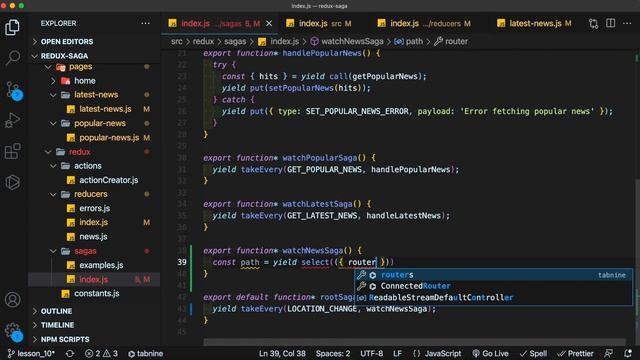Select ConnectedRouter autocomplete suggestion

tap(493, 286)
